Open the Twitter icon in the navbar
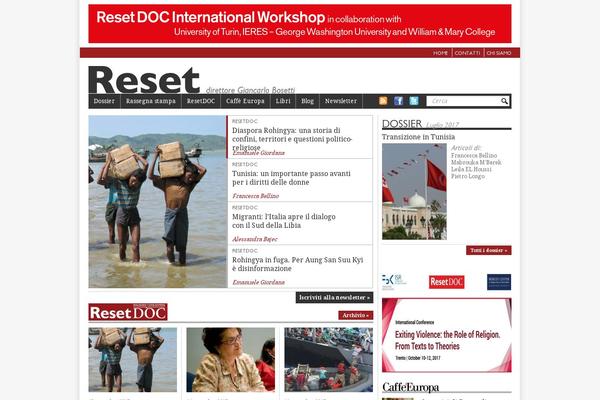The height and width of the screenshot is (400, 600). point(414,101)
